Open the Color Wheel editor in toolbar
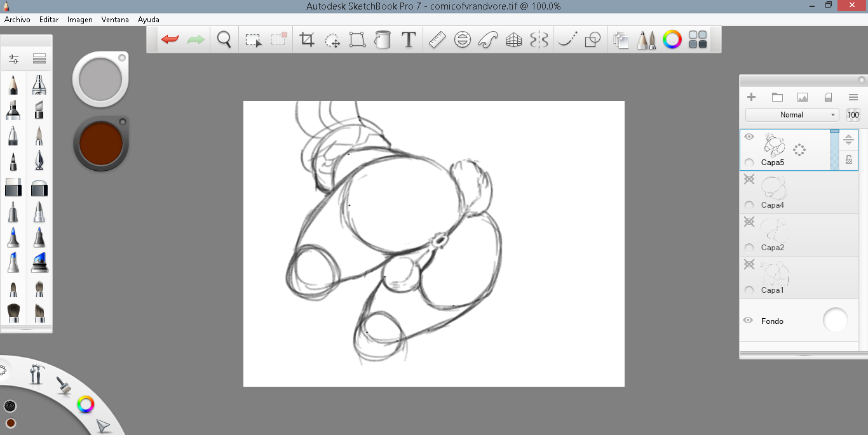This screenshot has width=868, height=435. pyautogui.click(x=672, y=40)
